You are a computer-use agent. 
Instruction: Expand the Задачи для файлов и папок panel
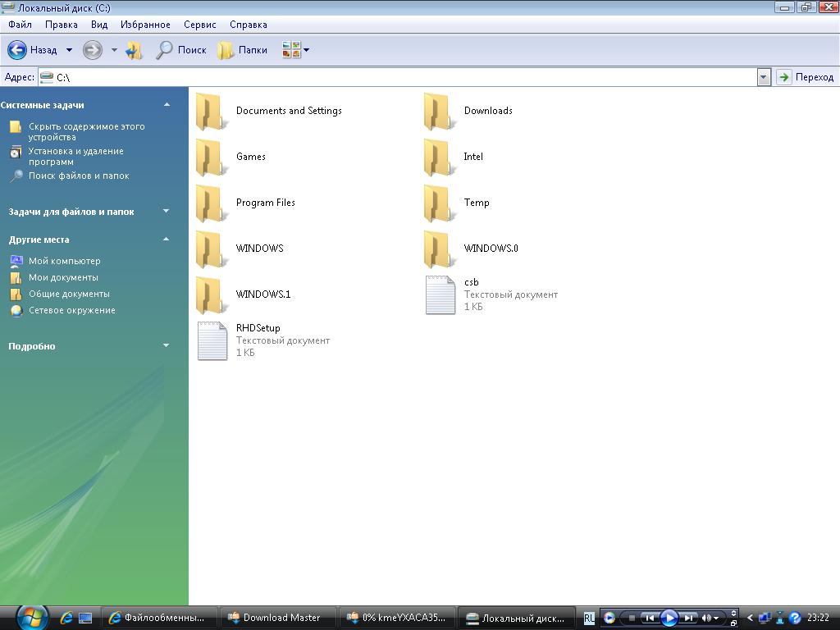(166, 212)
